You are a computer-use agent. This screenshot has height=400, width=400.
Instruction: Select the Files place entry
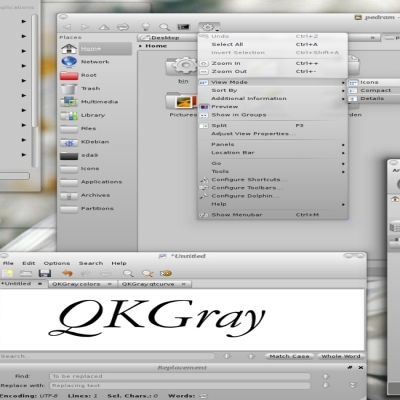click(97, 129)
